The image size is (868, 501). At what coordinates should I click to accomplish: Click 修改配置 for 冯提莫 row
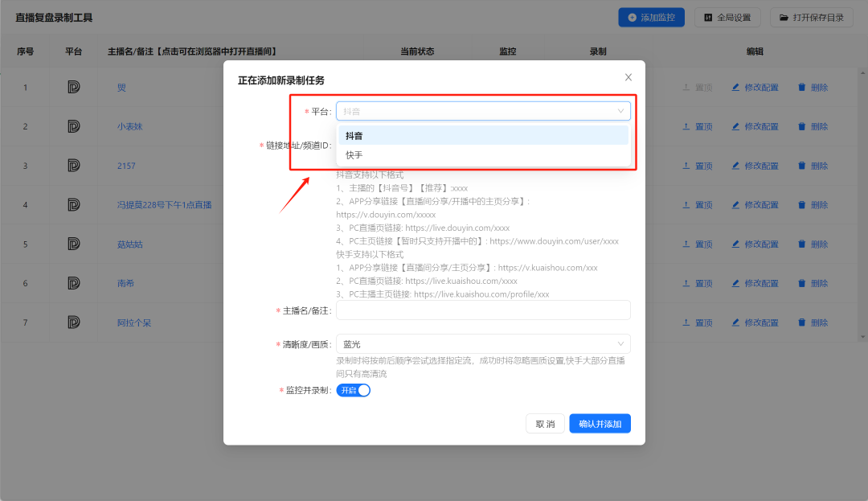pyautogui.click(x=755, y=205)
